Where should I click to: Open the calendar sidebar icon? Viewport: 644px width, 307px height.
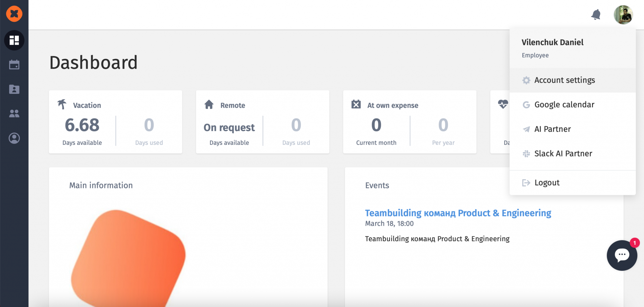pos(14,65)
